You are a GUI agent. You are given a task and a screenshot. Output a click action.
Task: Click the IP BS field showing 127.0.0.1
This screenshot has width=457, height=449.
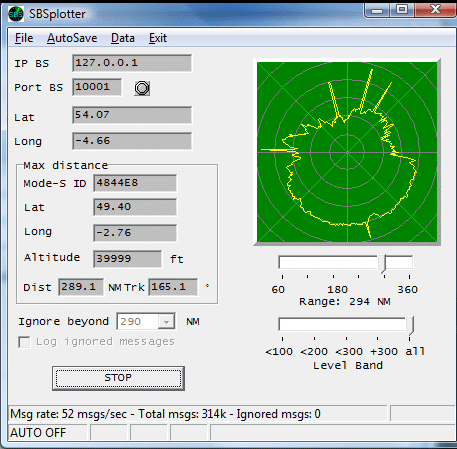tap(132, 63)
